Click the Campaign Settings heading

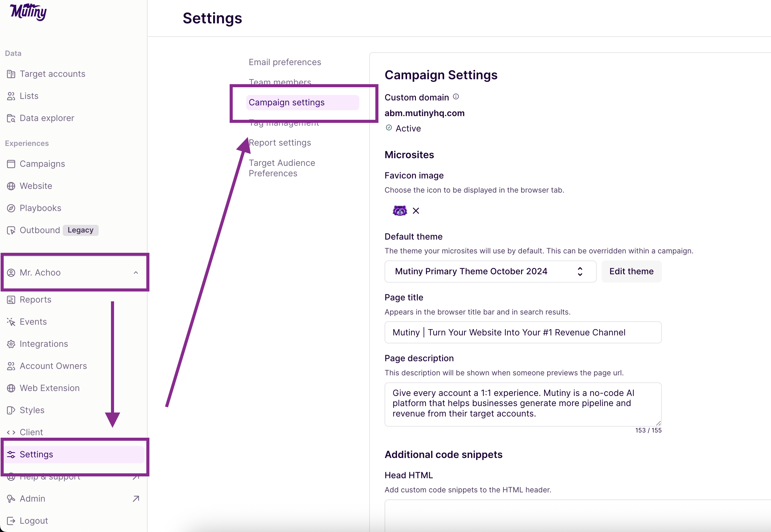[441, 75]
